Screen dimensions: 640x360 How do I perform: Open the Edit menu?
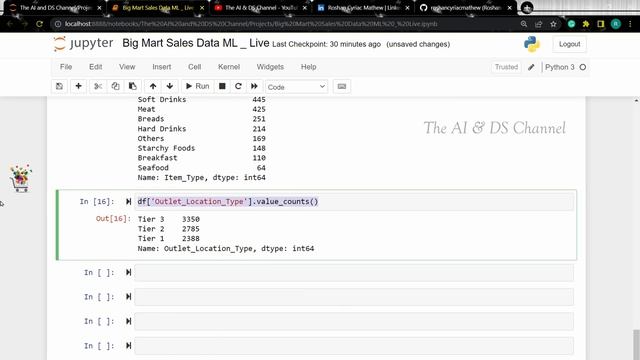click(96, 67)
